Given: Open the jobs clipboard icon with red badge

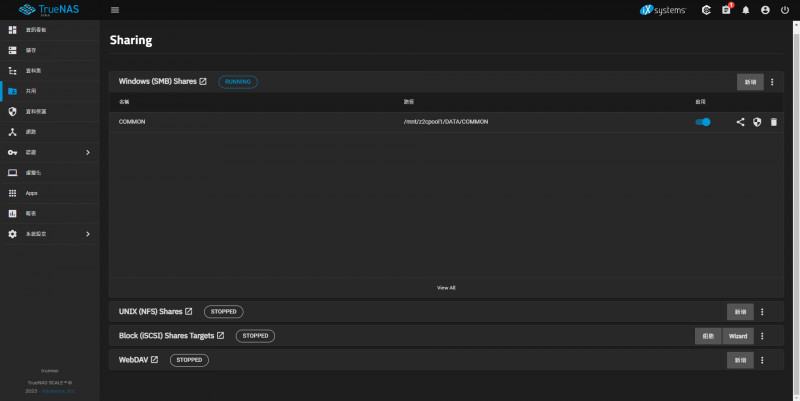Looking at the screenshot, I should tap(726, 10).
